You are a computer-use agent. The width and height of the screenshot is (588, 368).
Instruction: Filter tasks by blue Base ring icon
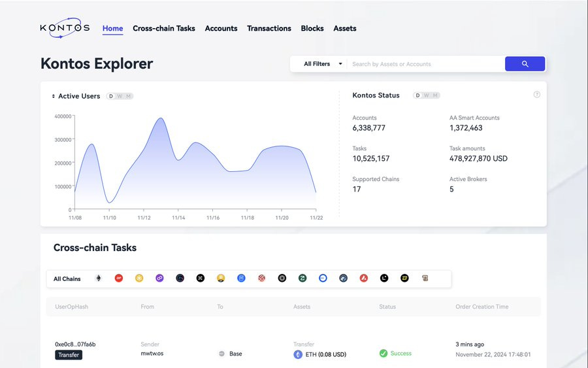(x=323, y=278)
